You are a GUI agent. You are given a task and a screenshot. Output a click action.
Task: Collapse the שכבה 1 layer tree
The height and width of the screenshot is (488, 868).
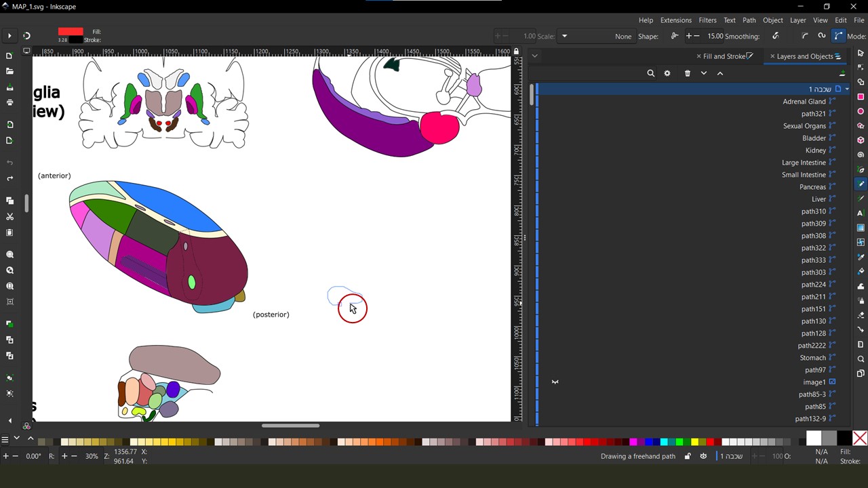click(847, 89)
